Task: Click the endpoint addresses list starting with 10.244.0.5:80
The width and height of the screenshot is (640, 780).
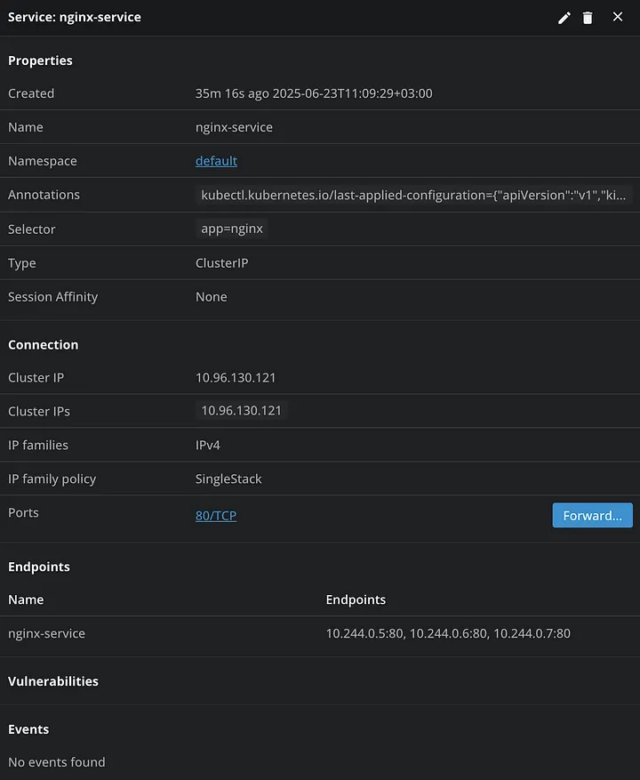Action: (448, 633)
